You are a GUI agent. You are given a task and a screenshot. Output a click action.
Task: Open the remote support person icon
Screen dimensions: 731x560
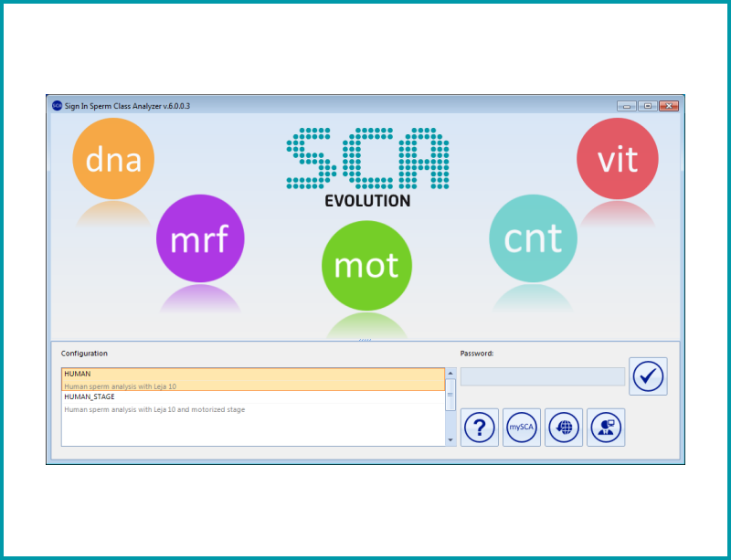606,428
